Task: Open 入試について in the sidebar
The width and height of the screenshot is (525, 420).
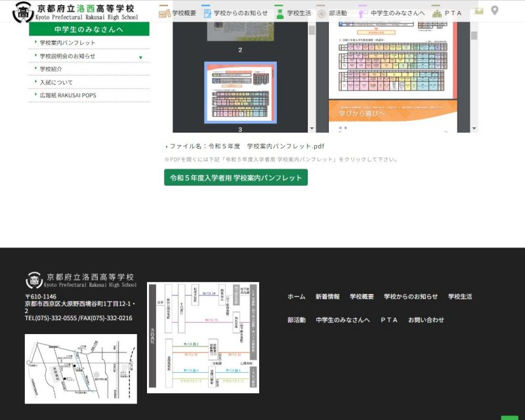Action: pos(56,82)
